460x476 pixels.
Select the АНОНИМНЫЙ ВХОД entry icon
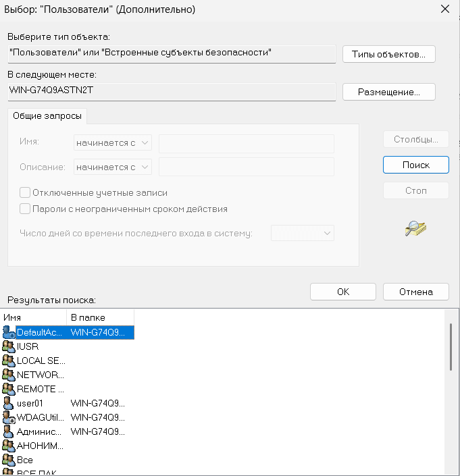(9, 446)
